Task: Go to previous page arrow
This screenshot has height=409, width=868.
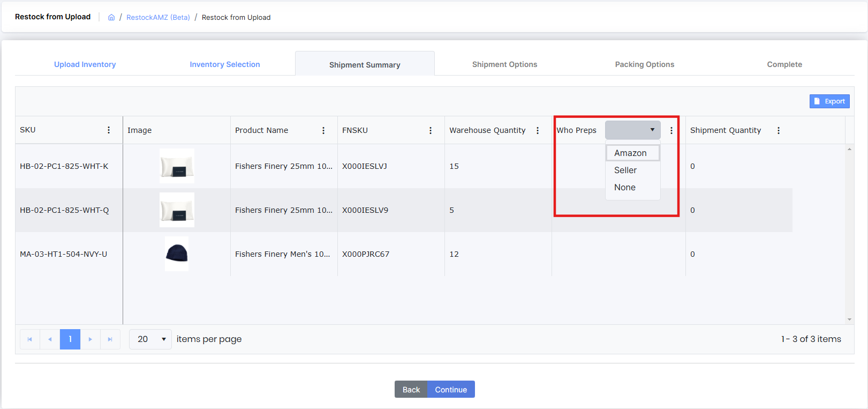Action: pos(50,339)
